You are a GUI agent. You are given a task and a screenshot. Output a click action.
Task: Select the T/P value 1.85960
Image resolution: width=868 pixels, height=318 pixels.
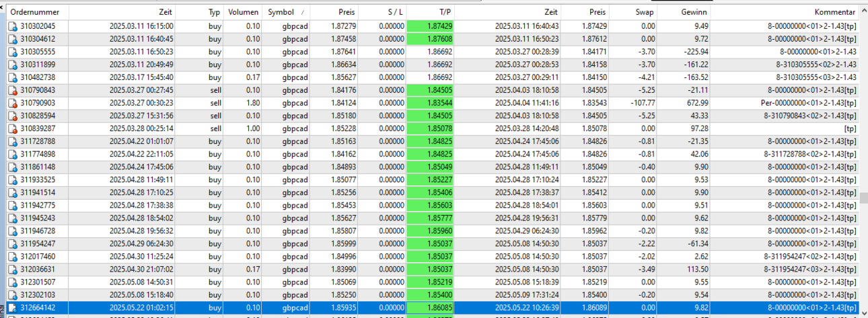(x=431, y=231)
